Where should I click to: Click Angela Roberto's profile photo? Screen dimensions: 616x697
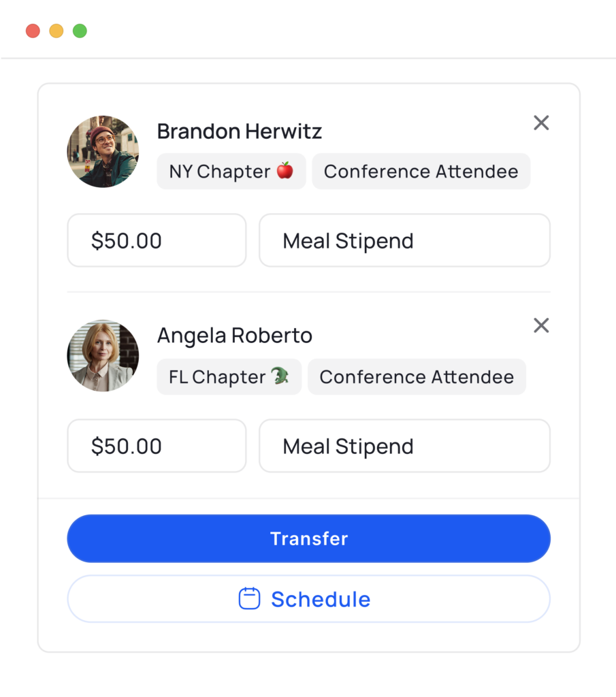coord(103,355)
